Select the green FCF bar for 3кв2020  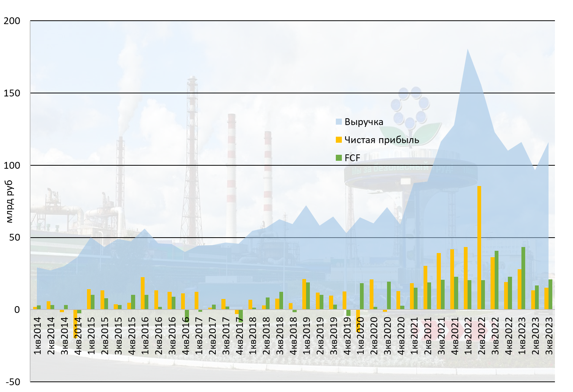click(x=389, y=296)
